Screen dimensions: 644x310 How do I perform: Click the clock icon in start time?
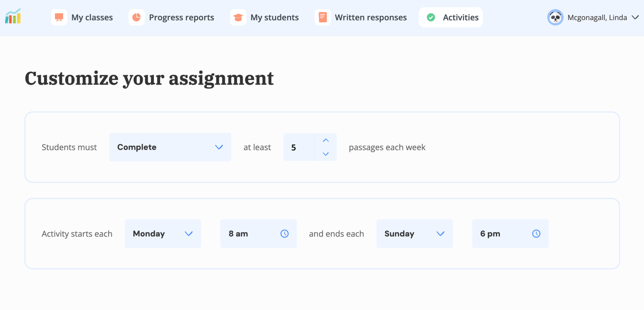point(284,234)
